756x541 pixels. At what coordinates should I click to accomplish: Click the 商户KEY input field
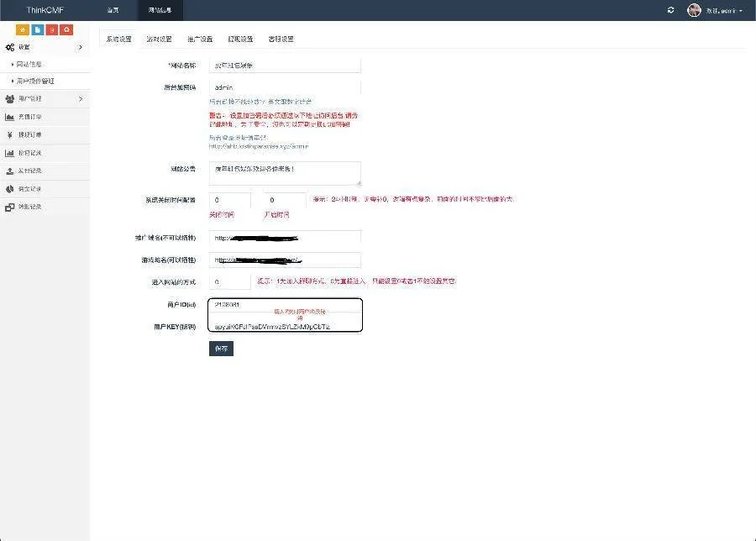pyautogui.click(x=285, y=328)
